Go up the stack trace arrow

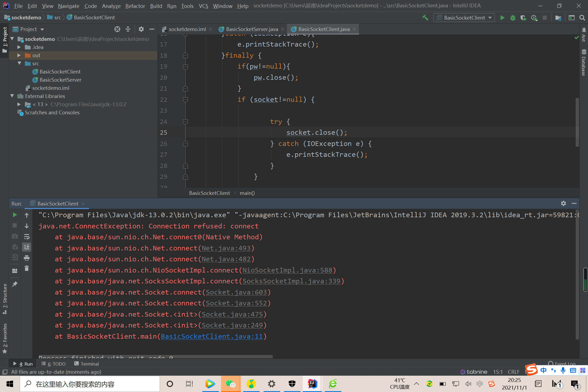pyautogui.click(x=27, y=215)
